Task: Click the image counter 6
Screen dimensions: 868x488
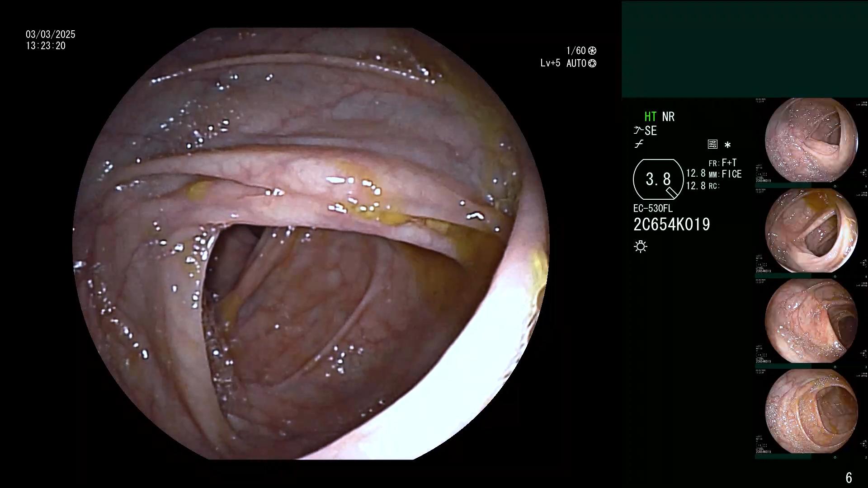Action: [849, 478]
